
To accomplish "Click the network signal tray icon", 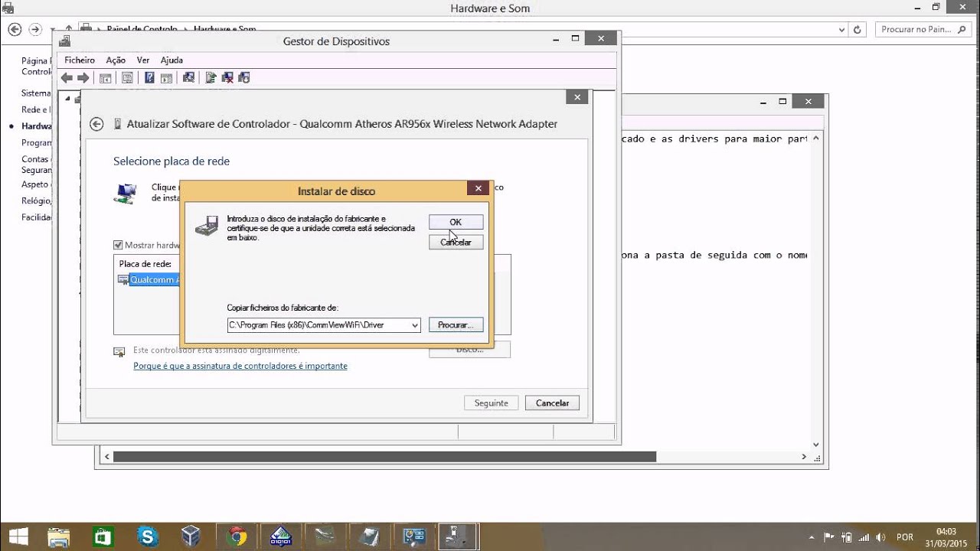I will coord(865,537).
